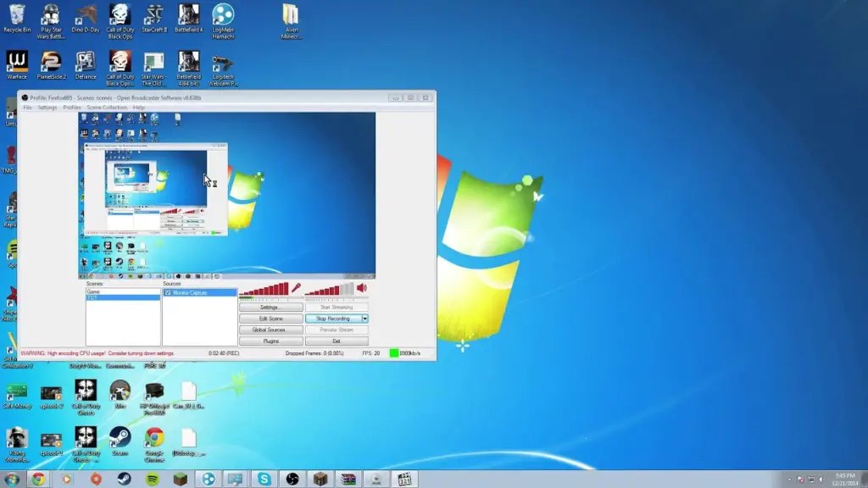Open Spotify from the taskbar
This screenshot has width=868, height=488.
(x=153, y=480)
